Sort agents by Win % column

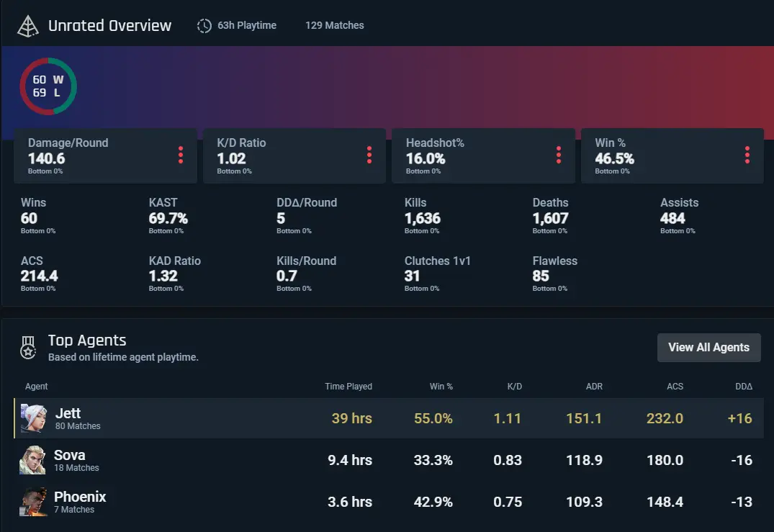tap(441, 387)
